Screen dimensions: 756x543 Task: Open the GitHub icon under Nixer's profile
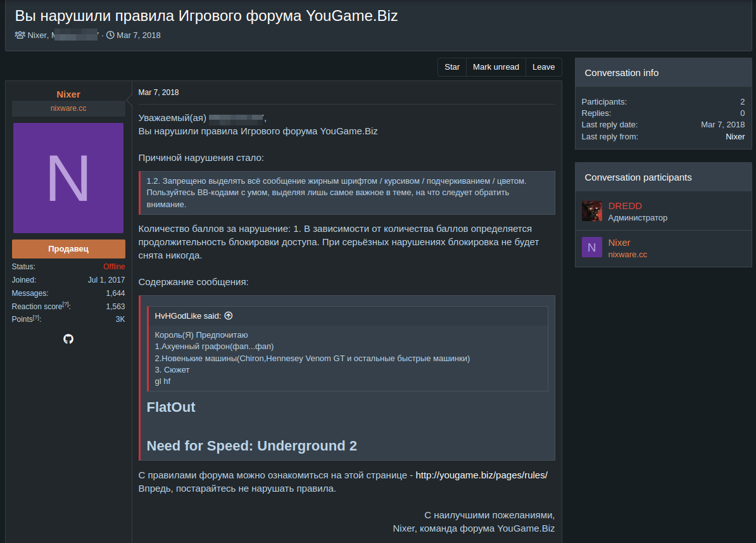click(68, 339)
